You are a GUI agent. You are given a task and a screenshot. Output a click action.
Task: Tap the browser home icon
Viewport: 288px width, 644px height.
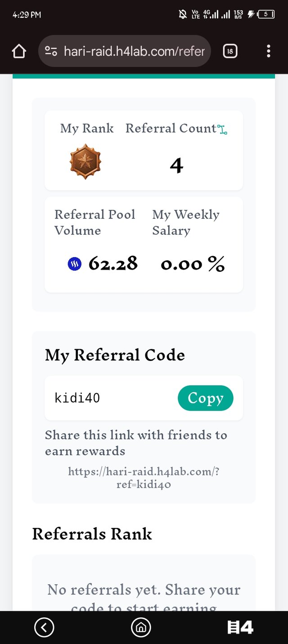tap(19, 52)
